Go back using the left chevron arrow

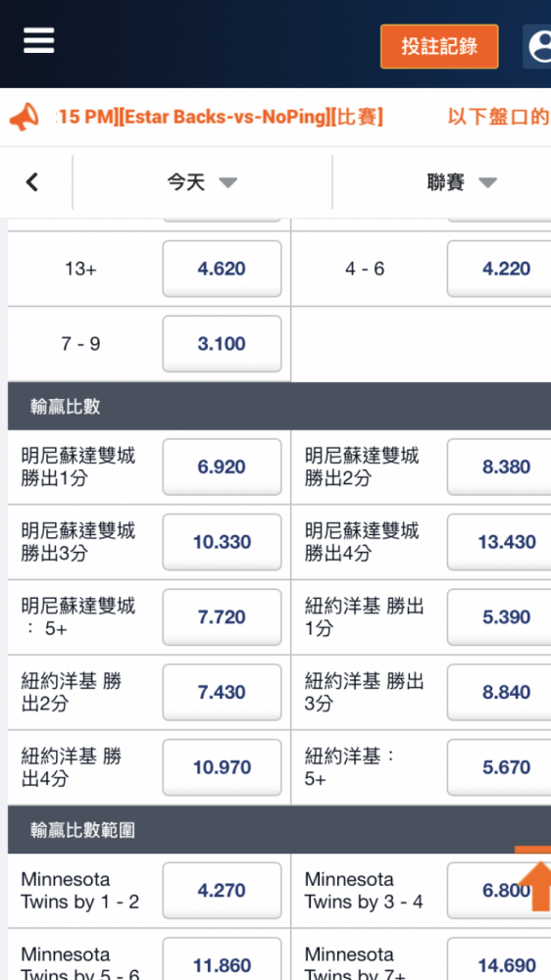coord(32,182)
